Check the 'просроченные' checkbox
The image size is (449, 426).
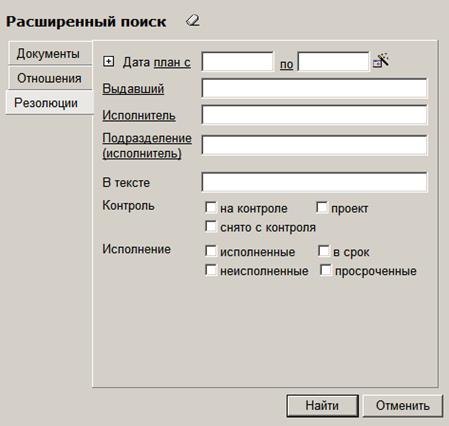coord(326,270)
